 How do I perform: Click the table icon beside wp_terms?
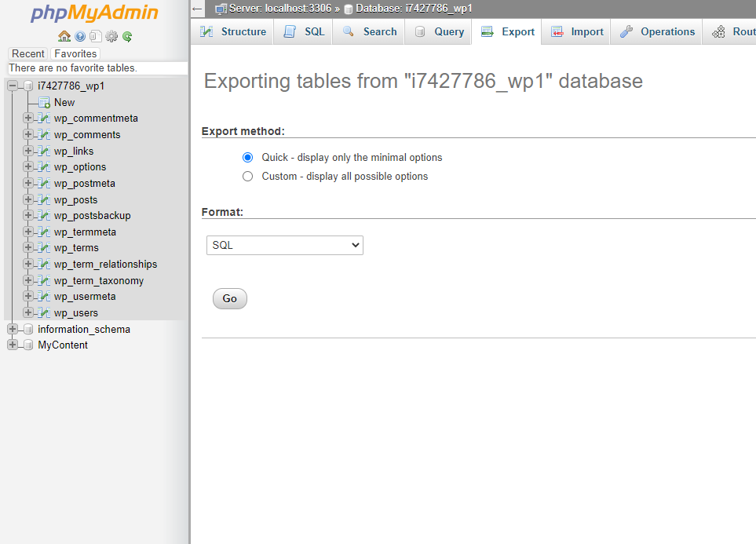(x=44, y=248)
